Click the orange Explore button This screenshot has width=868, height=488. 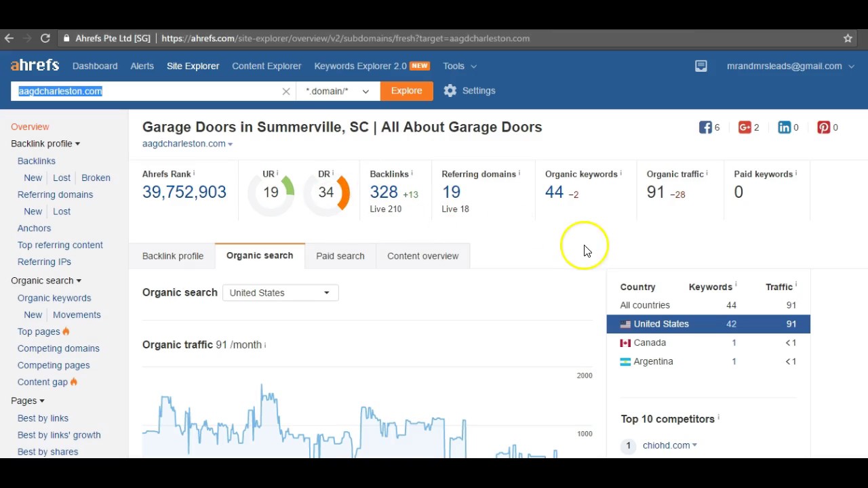click(407, 91)
